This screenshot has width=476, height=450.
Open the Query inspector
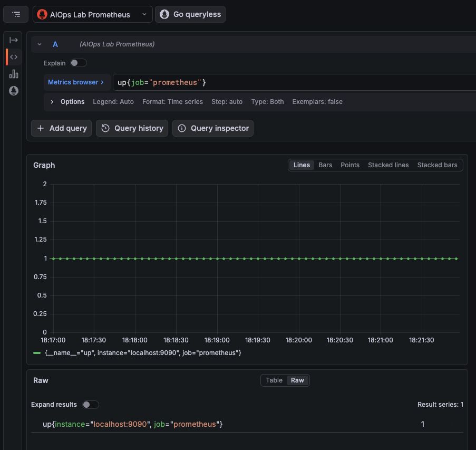(x=213, y=128)
